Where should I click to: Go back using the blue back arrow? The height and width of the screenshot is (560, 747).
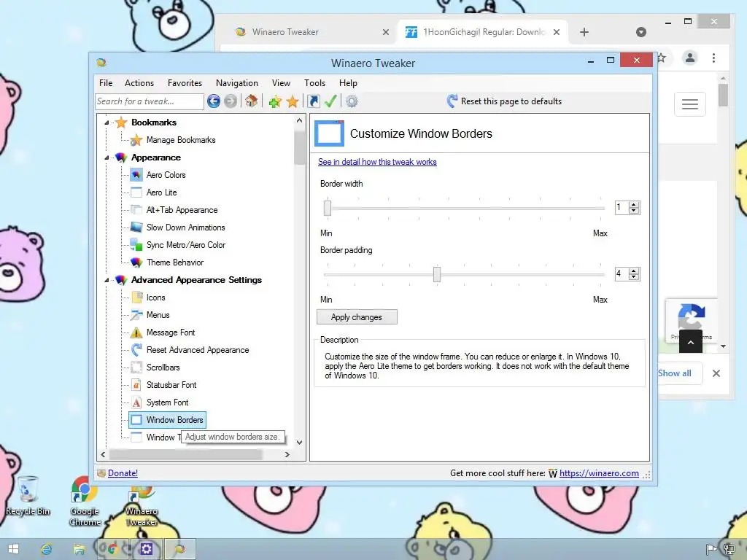click(x=214, y=101)
